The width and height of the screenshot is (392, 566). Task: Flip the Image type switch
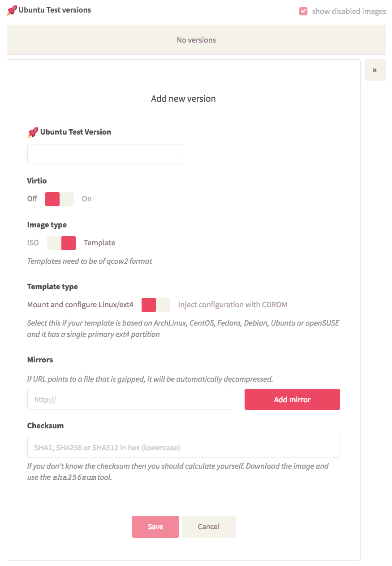61,243
